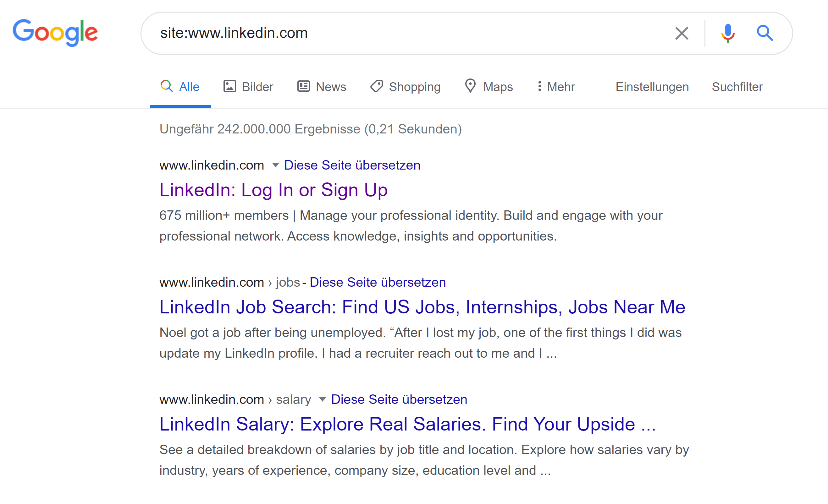Viewport: 828px width, 504px height.
Task: Click inside the search input field
Action: 403,33
